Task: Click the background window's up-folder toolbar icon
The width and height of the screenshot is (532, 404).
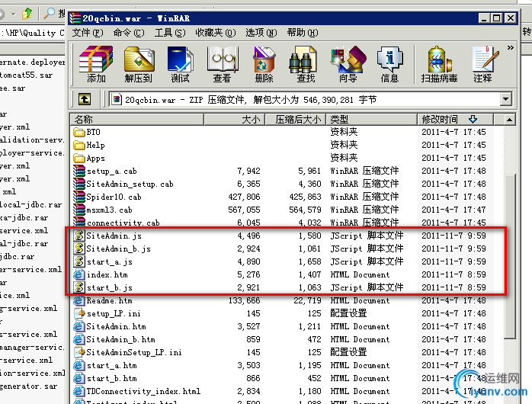Action: point(27,14)
